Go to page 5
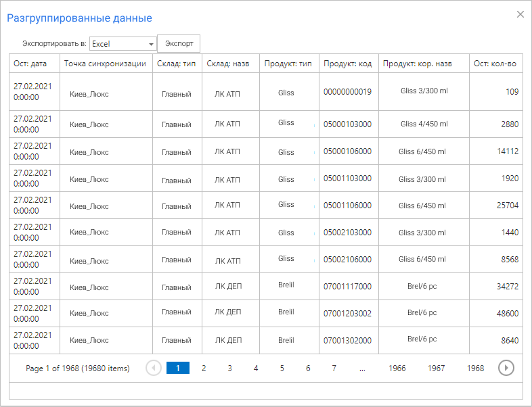The width and height of the screenshot is (532, 407). tap(282, 368)
